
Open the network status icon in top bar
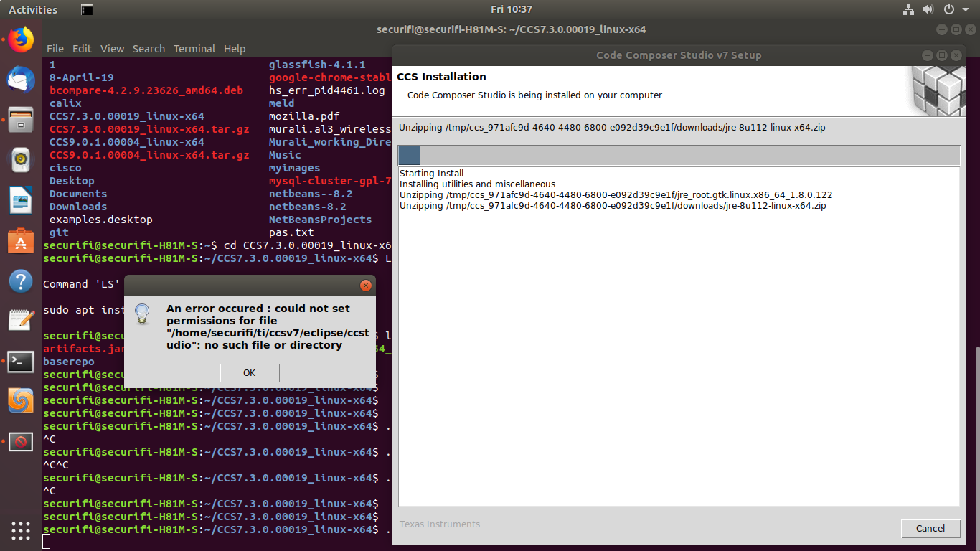(x=908, y=9)
